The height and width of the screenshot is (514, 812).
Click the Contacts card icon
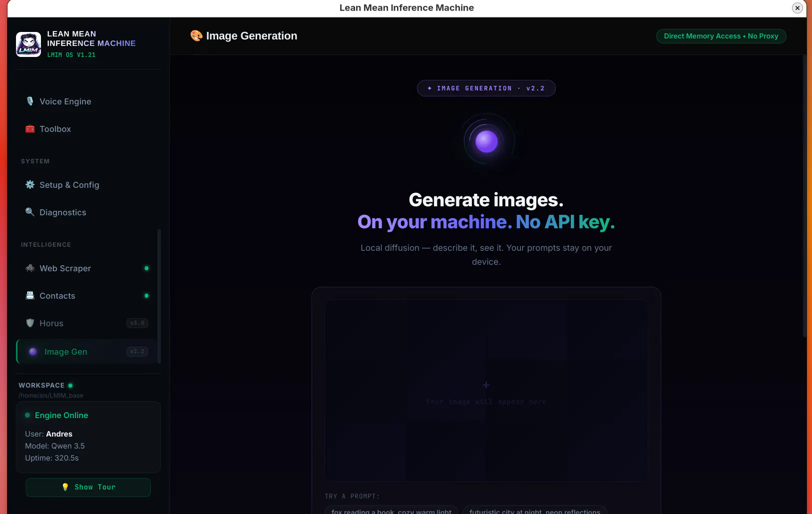pos(30,296)
